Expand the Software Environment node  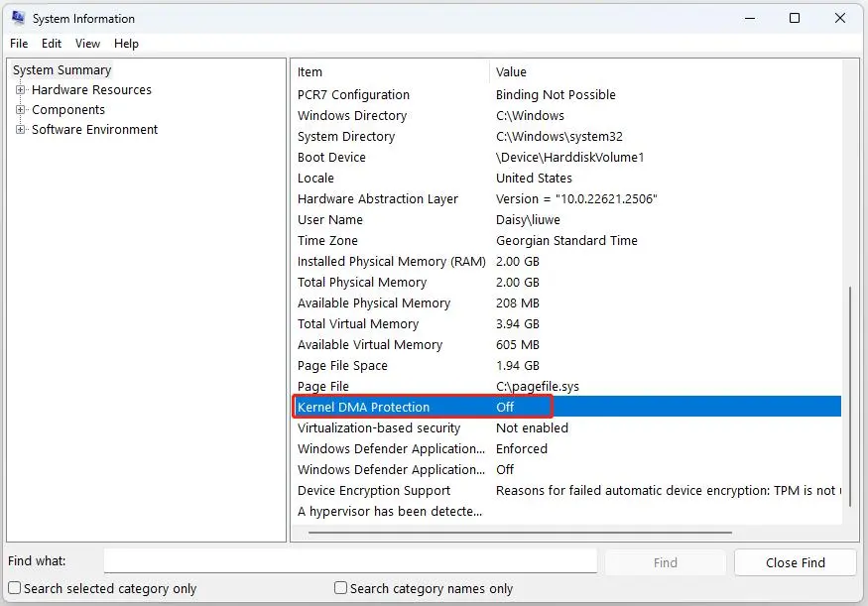(21, 130)
